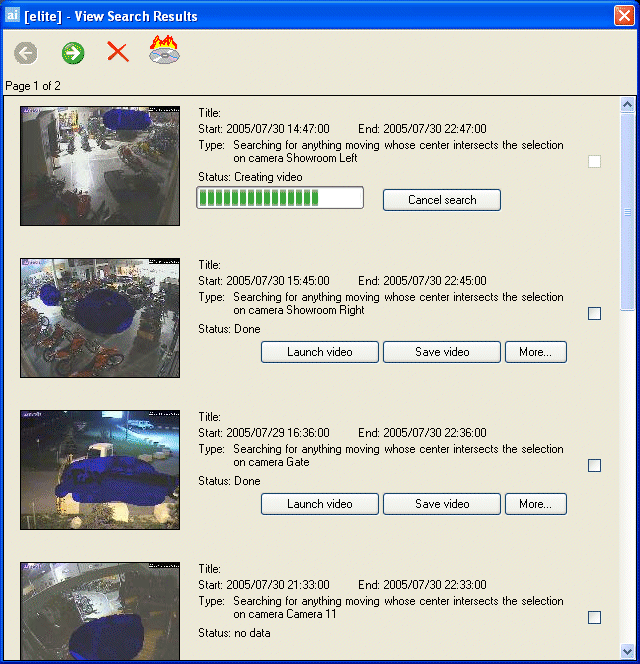Launch video for Gate camera result
This screenshot has width=640, height=664.
(320, 504)
